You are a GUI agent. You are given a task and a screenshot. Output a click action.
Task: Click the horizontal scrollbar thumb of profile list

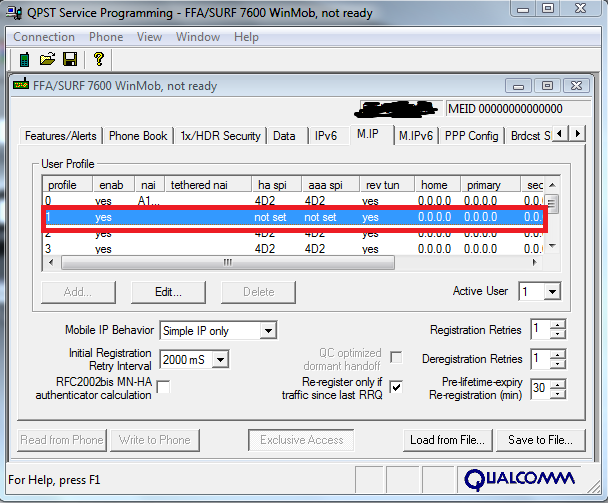[x=228, y=263]
